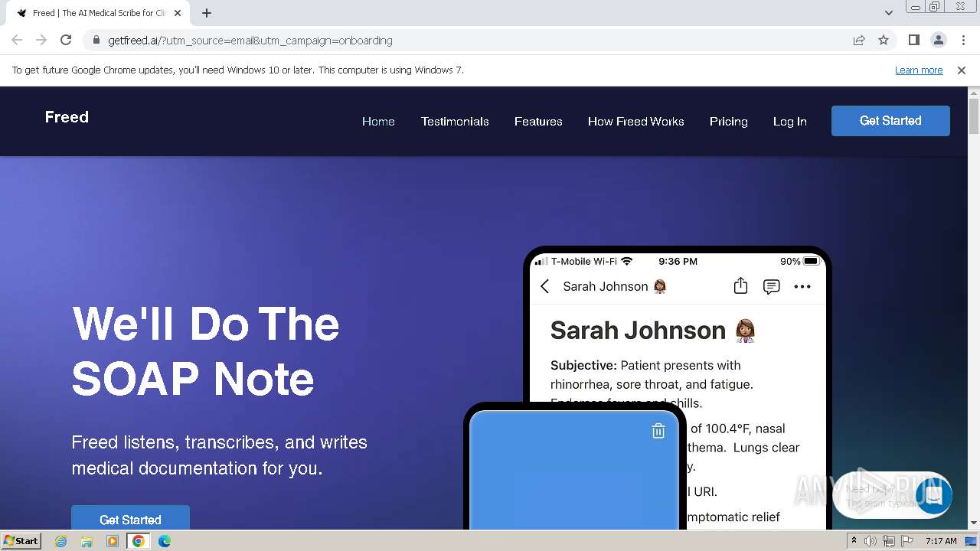Open the Chrome side panel icon
Viewport: 980px width, 551px height.
point(913,41)
